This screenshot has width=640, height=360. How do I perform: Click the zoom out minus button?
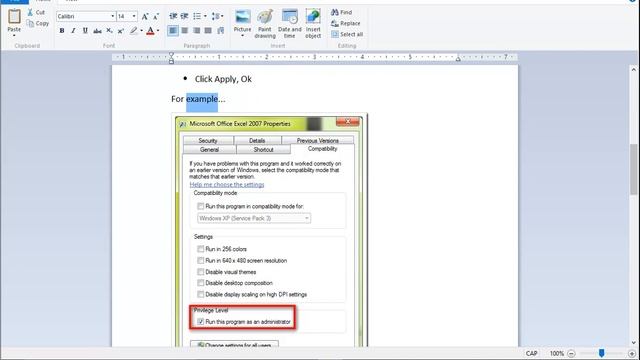pyautogui.click(x=571, y=353)
